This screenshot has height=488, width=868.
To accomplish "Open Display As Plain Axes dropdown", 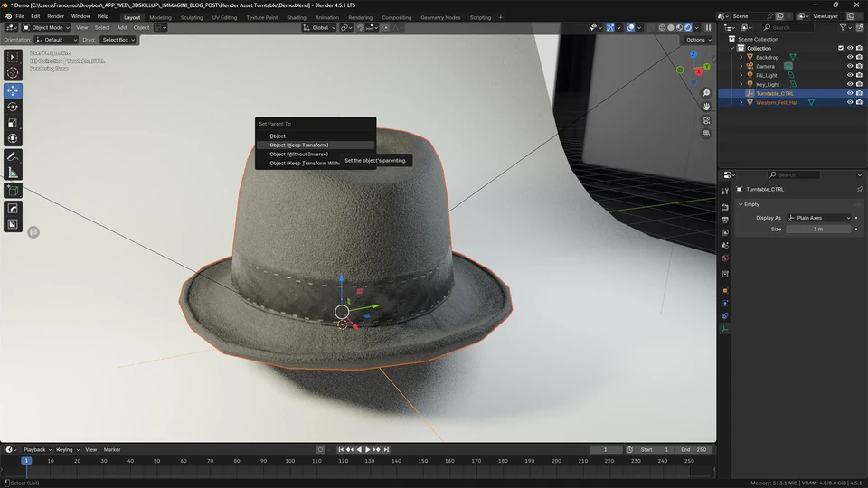I will (x=819, y=218).
